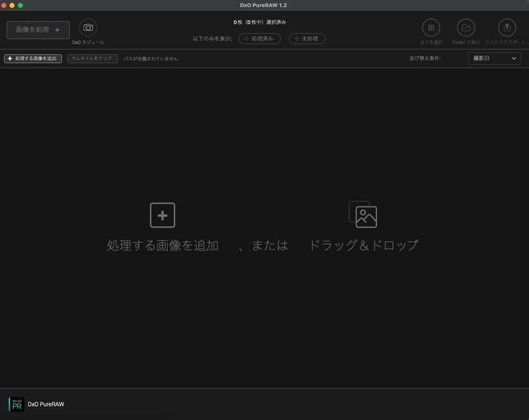Image resolution: width=529 pixels, height=420 pixels.
Task: Click the large plus add-image icon
Action: point(163,215)
